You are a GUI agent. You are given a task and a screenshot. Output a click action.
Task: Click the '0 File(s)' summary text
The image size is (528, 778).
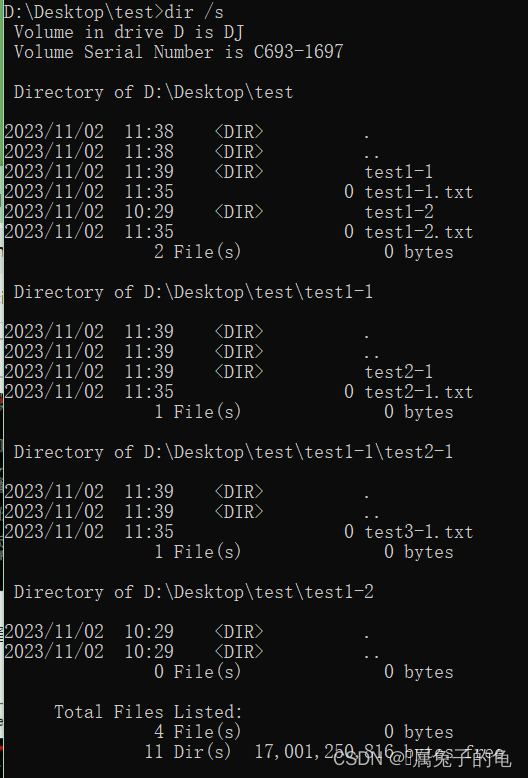click(198, 672)
